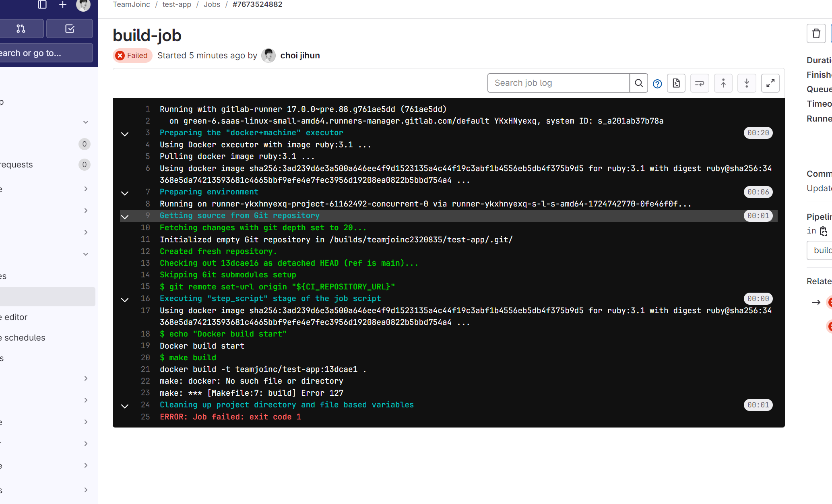Click the build-job page heading

147,35
